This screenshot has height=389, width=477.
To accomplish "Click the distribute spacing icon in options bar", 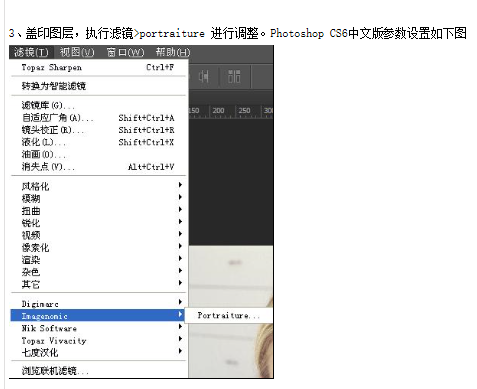I will 234,77.
